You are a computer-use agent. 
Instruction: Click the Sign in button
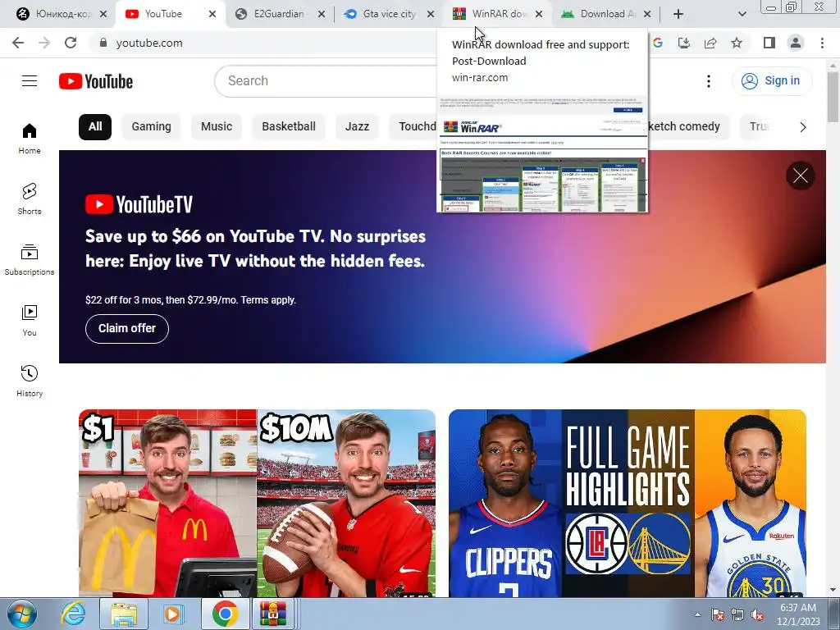[771, 81]
